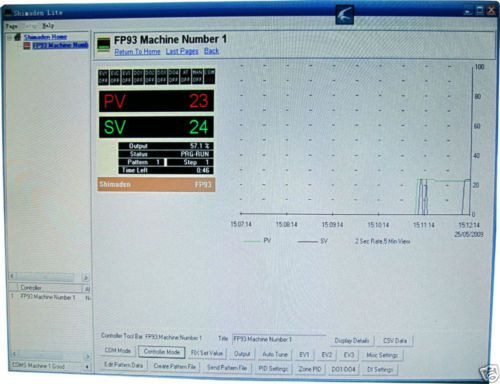Click the EV1 OFF status indicator

(103, 77)
